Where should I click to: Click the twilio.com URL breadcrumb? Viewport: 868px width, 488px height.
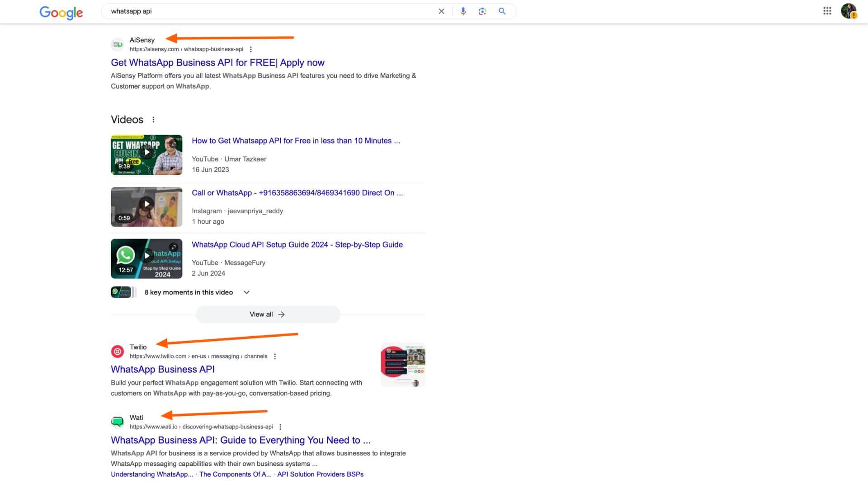pyautogui.click(x=198, y=357)
